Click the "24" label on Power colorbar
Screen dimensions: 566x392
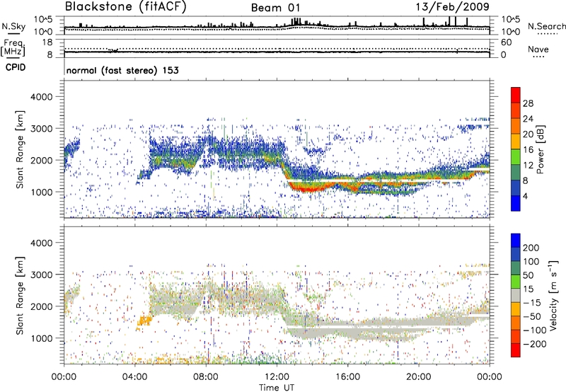pos(528,119)
